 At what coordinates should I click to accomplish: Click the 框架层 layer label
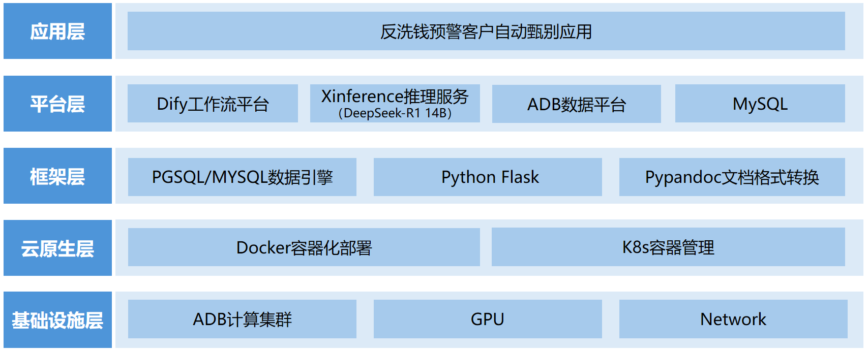[57, 176]
